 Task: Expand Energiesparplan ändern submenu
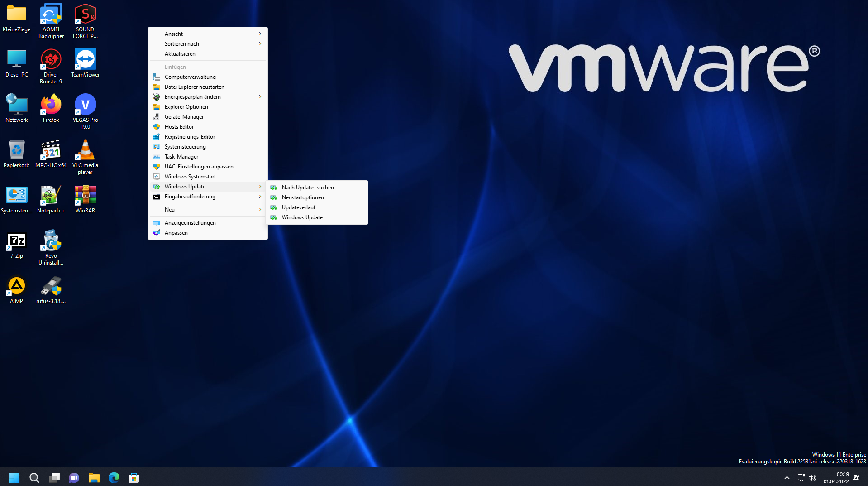[x=208, y=97]
